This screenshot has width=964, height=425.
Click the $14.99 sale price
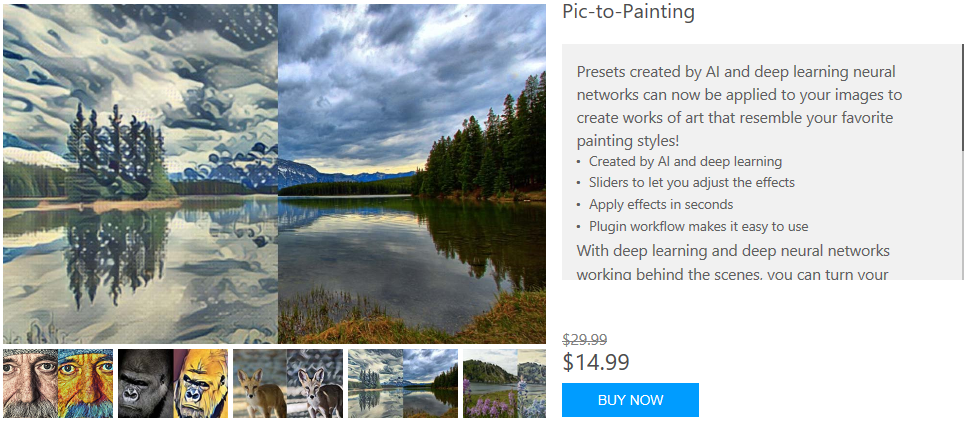[x=596, y=362]
